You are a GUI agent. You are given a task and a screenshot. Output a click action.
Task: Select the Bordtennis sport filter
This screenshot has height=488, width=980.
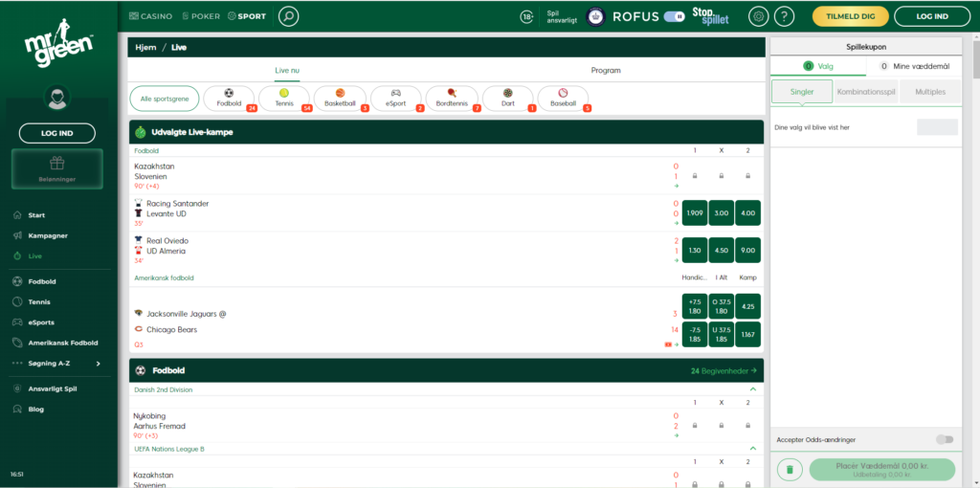tap(452, 99)
